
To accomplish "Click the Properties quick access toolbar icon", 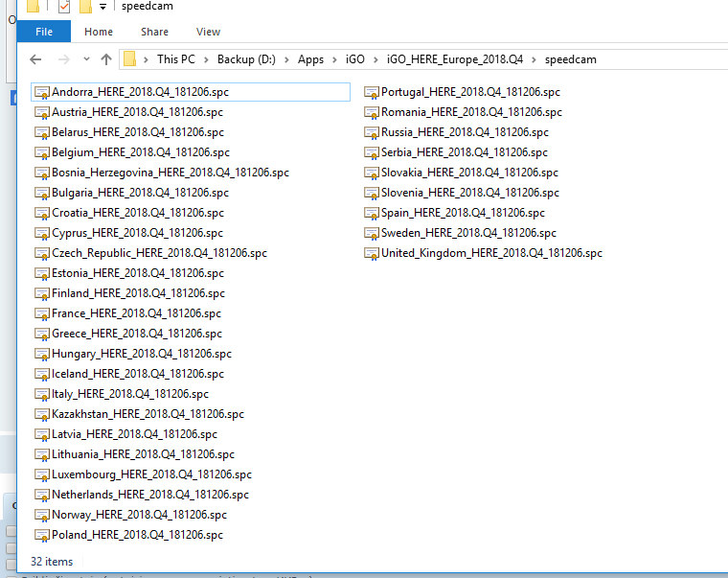I will (x=64, y=7).
